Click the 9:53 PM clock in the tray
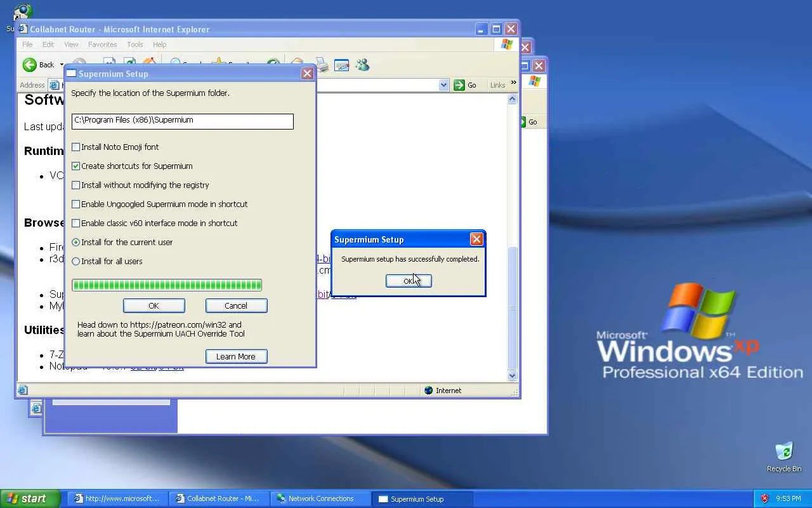The height and width of the screenshot is (508, 812). tap(789, 498)
